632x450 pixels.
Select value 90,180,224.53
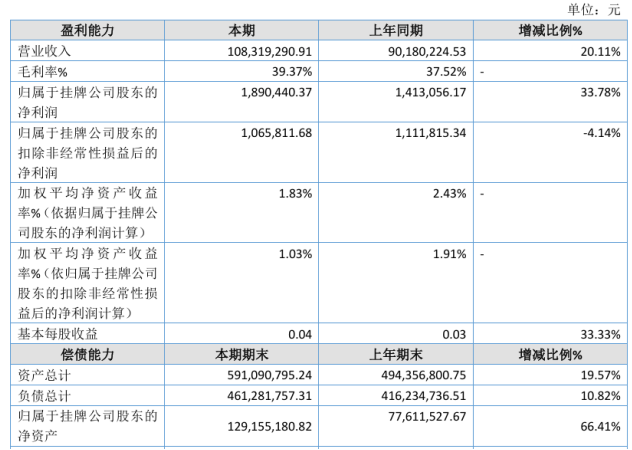tap(427, 51)
